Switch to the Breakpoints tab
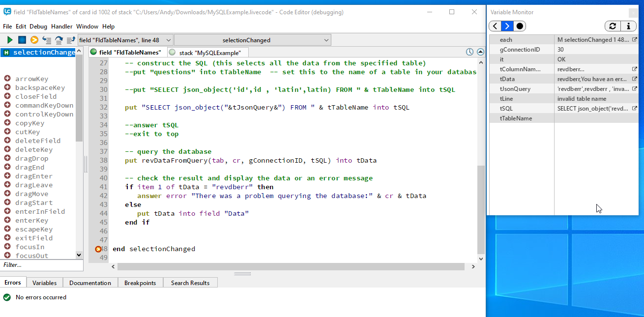 140,283
